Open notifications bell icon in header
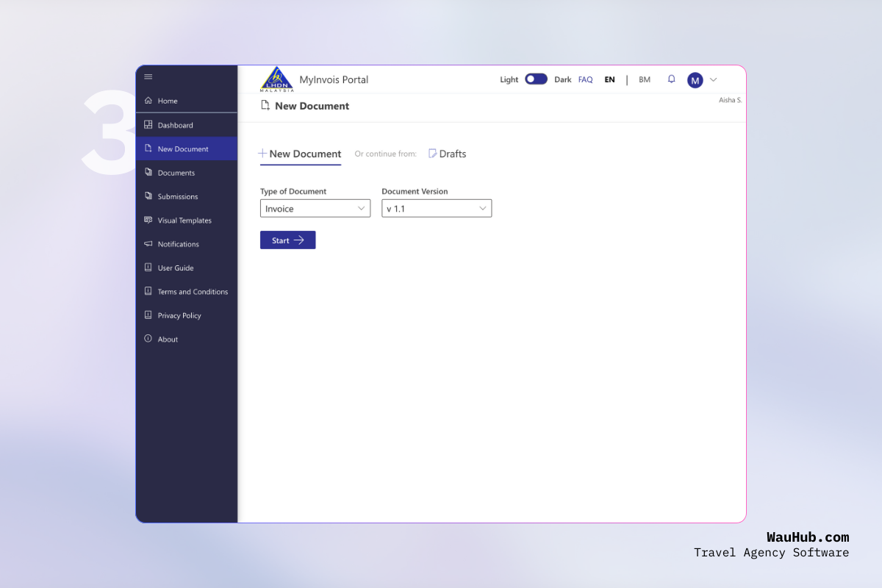The height and width of the screenshot is (588, 882). 671,79
